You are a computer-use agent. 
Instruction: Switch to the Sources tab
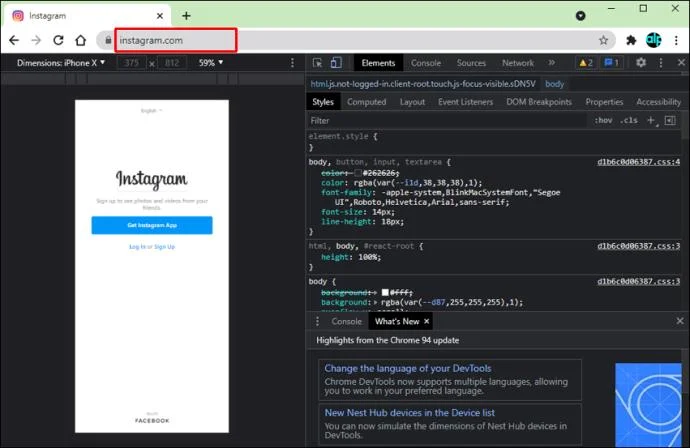(471, 63)
